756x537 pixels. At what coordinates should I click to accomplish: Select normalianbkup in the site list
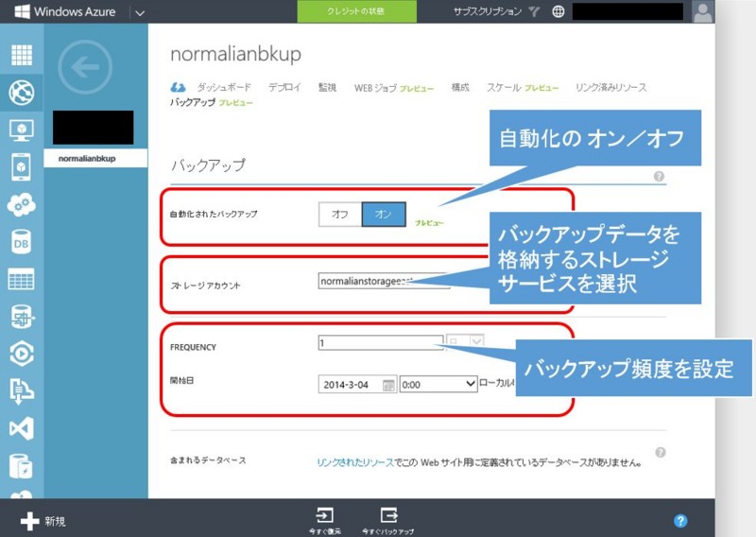point(95,158)
